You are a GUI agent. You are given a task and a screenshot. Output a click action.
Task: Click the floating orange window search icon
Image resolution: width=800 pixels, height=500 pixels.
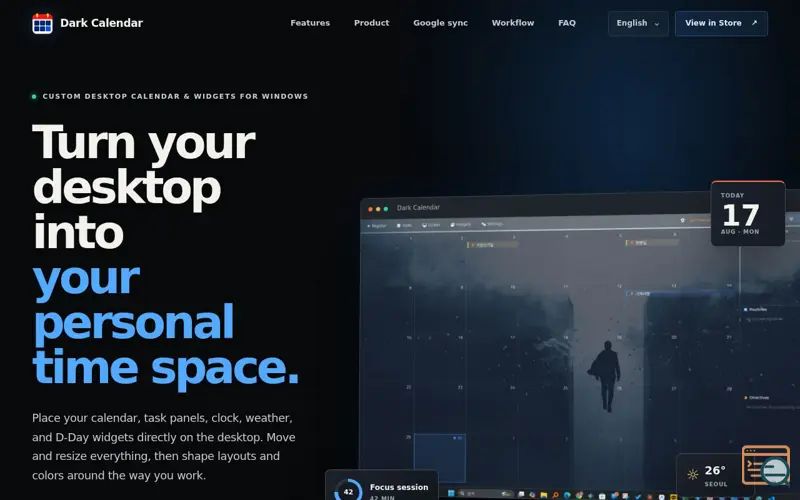766,465
